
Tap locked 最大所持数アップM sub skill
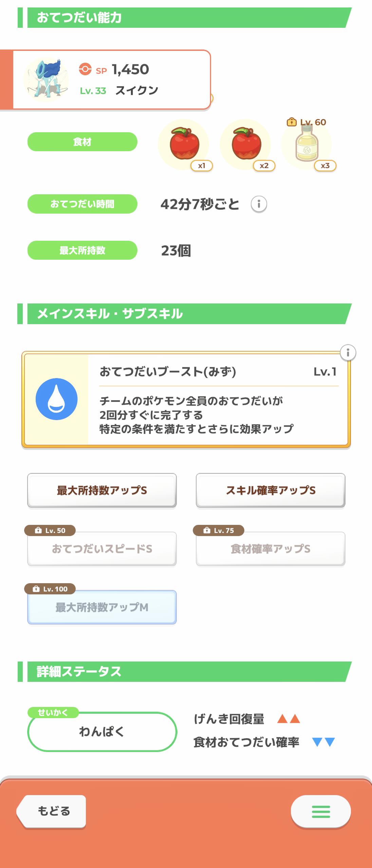(x=102, y=607)
